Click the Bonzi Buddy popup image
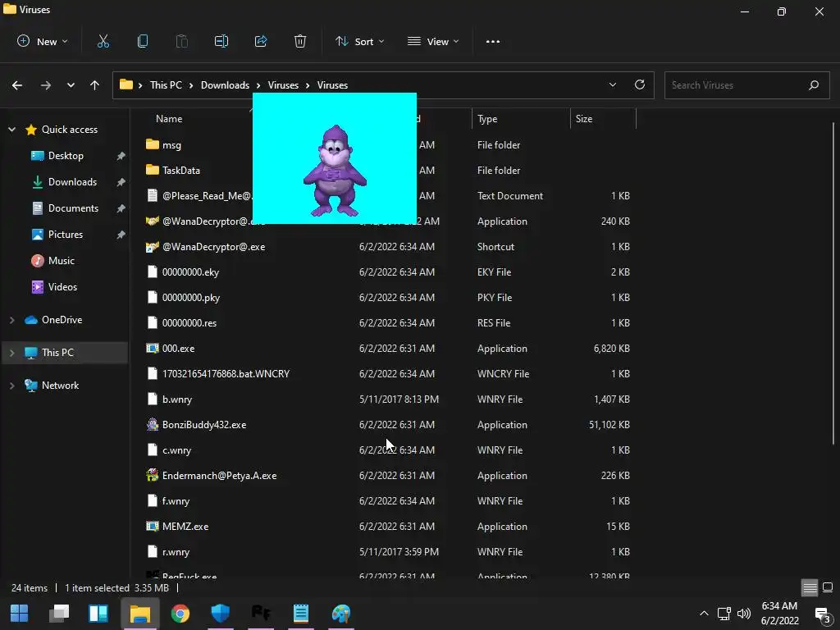 tap(335, 158)
